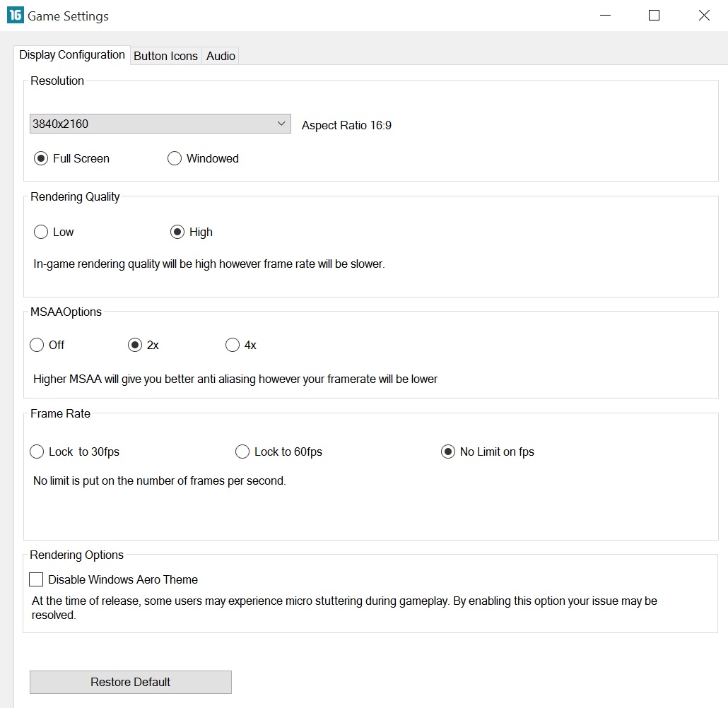Click the Restore Default button
This screenshot has width=728, height=708.
pos(131,682)
